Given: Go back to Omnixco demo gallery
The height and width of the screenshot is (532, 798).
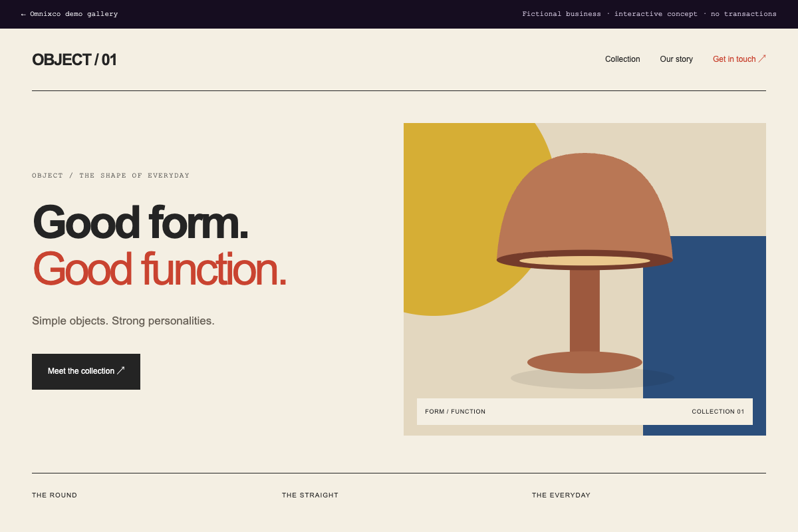Looking at the screenshot, I should pyautogui.click(x=69, y=14).
